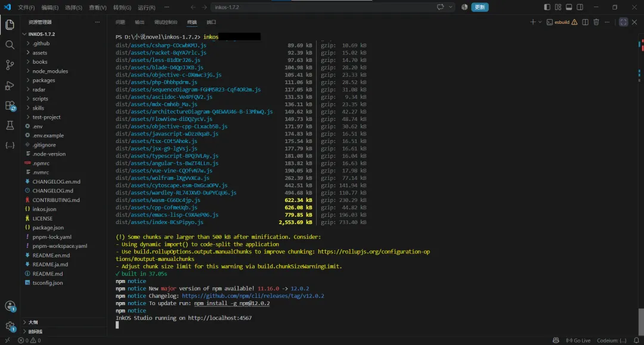644x345 pixels.
Task: Open terminal panel more actions ellipsis
Action: click(x=608, y=22)
